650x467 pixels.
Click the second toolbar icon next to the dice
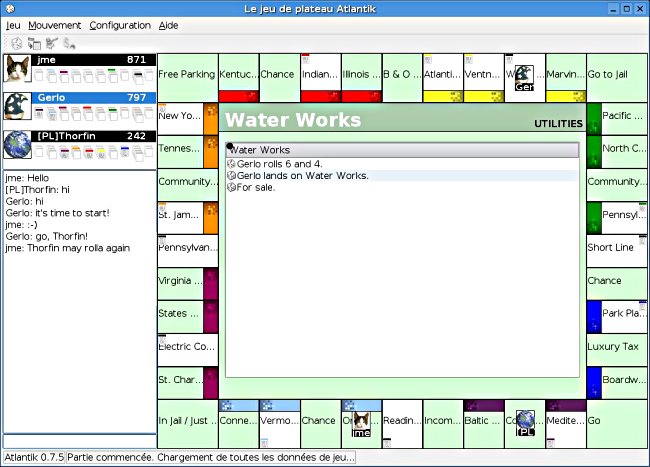[34, 43]
